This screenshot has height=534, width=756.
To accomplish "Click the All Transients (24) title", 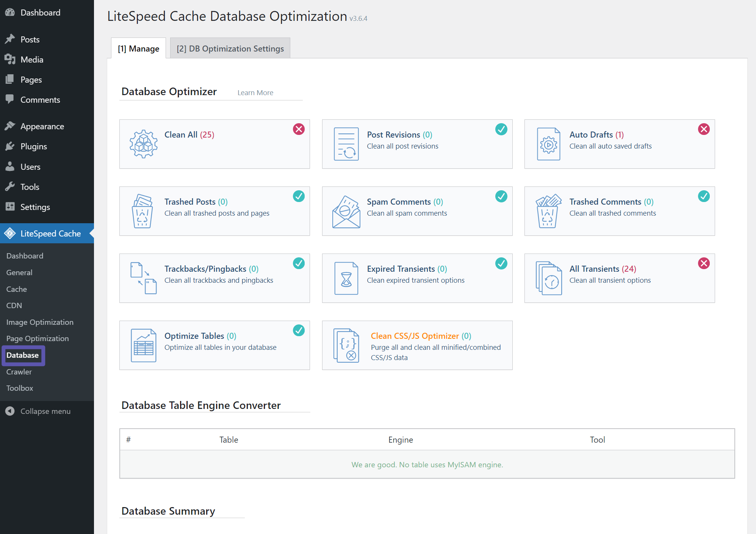I will click(x=603, y=269).
